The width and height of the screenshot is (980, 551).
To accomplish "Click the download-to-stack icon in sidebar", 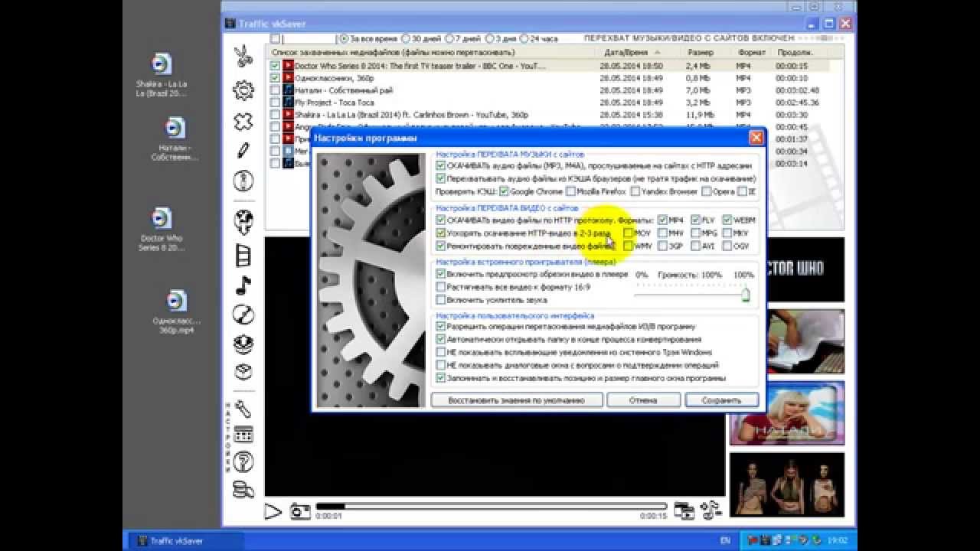I will click(243, 344).
